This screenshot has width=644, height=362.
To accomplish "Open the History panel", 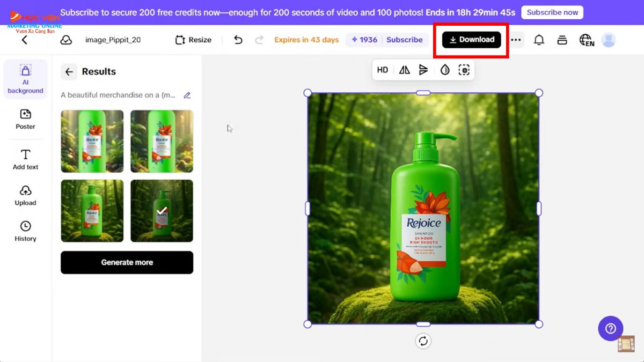I will click(x=25, y=231).
